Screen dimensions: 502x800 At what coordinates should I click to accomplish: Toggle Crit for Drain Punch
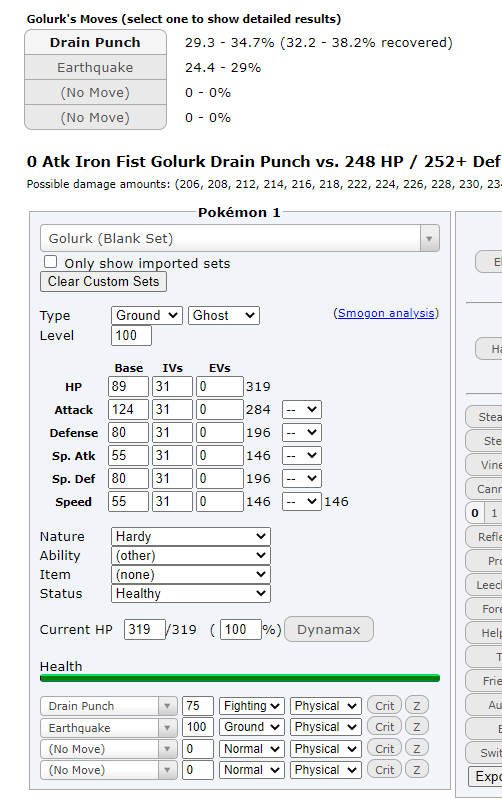384,706
